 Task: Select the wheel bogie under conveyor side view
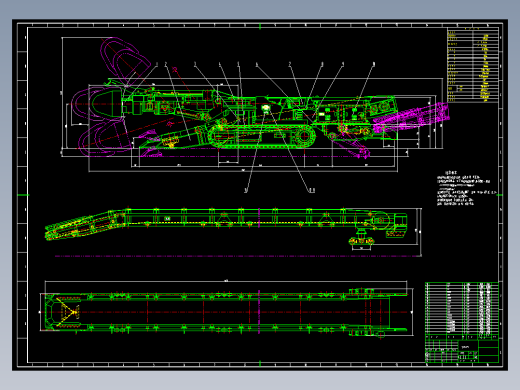coord(361,241)
